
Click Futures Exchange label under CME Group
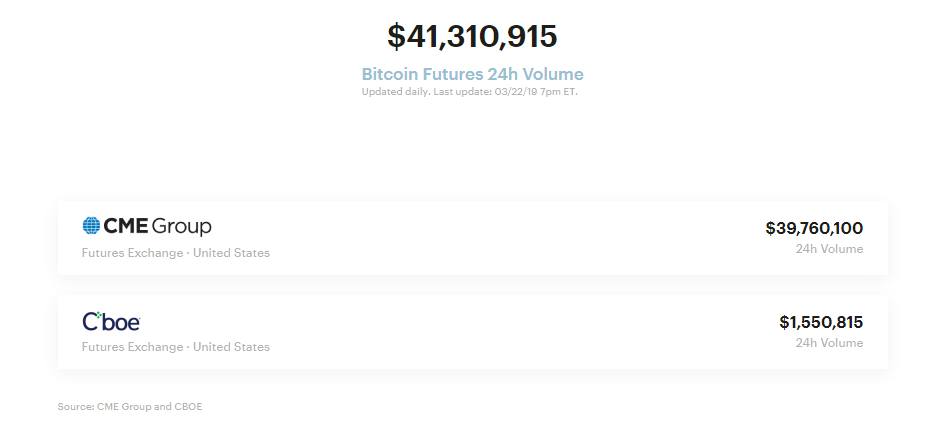click(132, 253)
